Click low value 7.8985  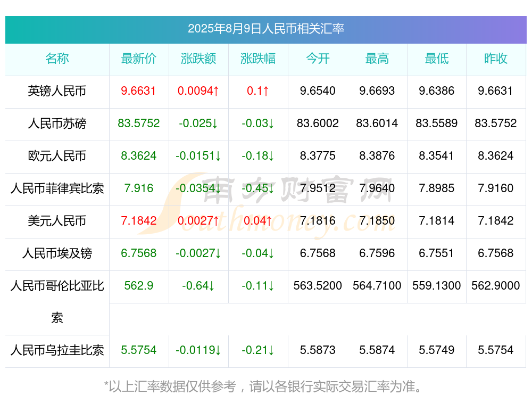click(437, 188)
